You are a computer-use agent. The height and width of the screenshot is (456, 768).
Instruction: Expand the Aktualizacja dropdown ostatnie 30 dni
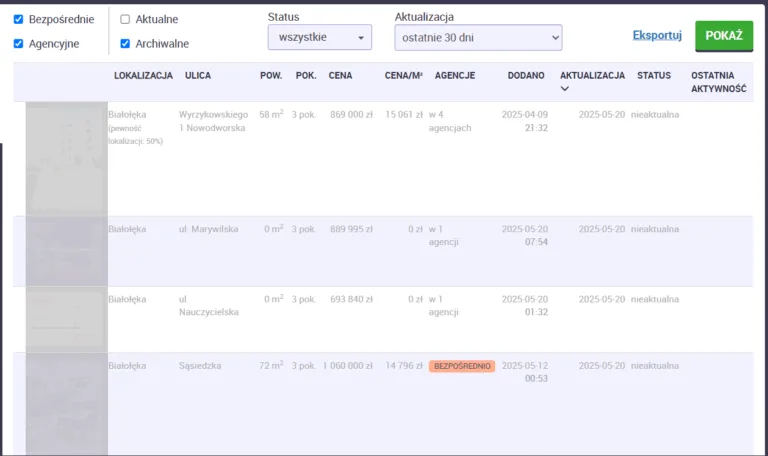478,38
